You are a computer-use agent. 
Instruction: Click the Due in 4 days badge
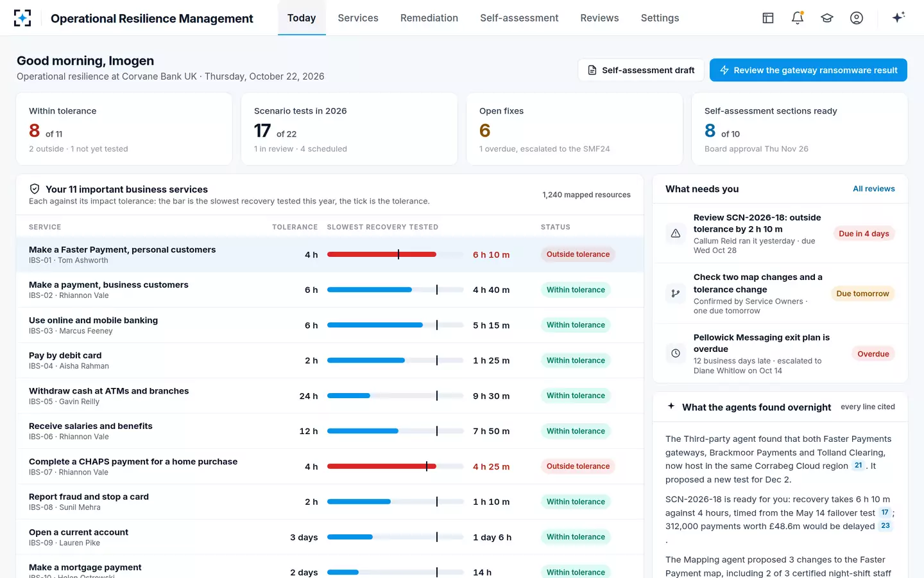click(864, 234)
